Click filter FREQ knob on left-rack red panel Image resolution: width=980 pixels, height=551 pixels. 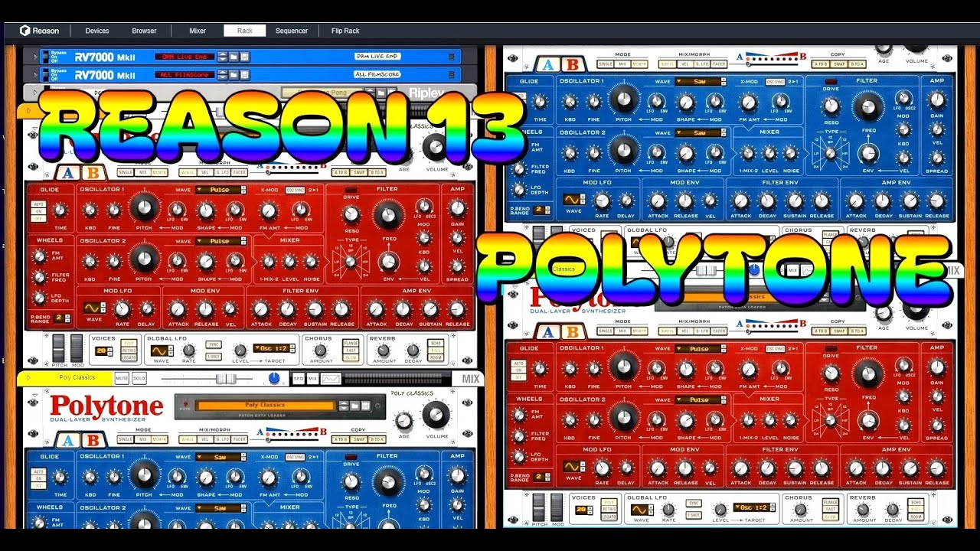pyautogui.click(x=389, y=214)
